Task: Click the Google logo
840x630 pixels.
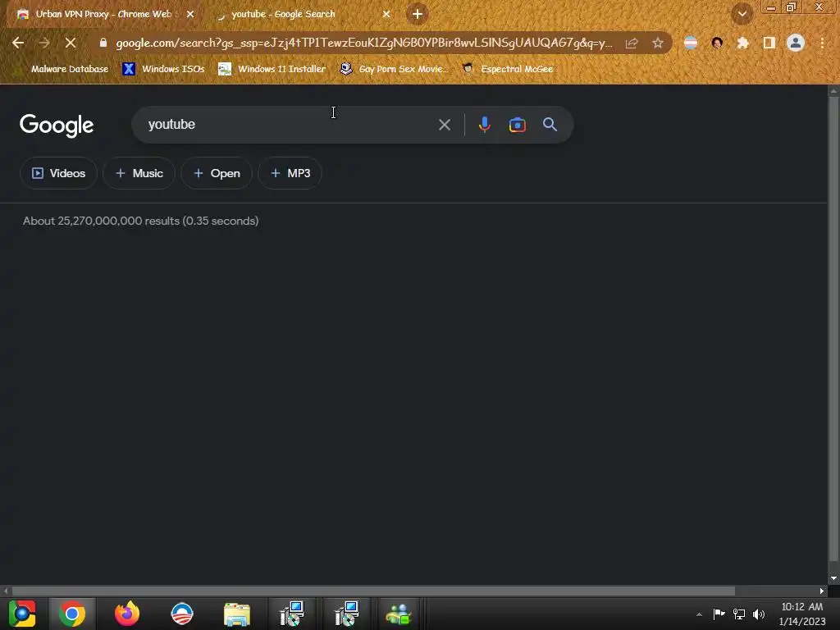Action: 57,126
